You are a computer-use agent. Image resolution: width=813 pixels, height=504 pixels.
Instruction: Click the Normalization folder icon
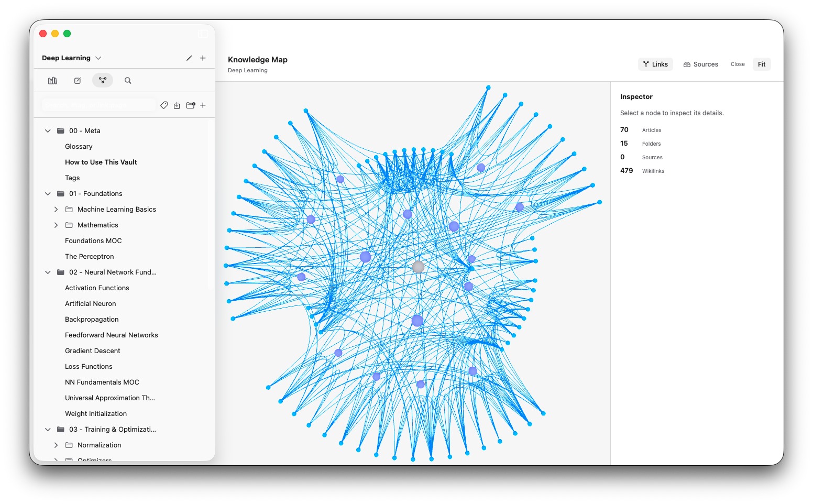click(69, 445)
